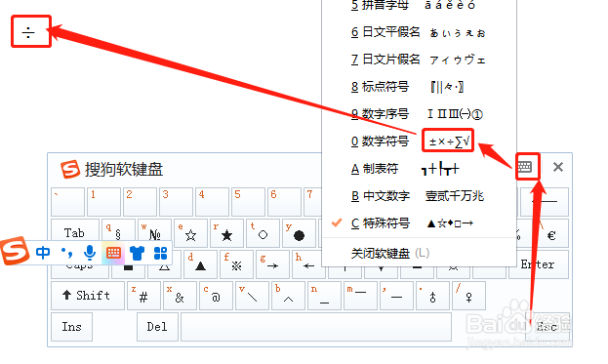Select menu item 9 数字序号
This screenshot has height=364, width=608.
click(419, 114)
